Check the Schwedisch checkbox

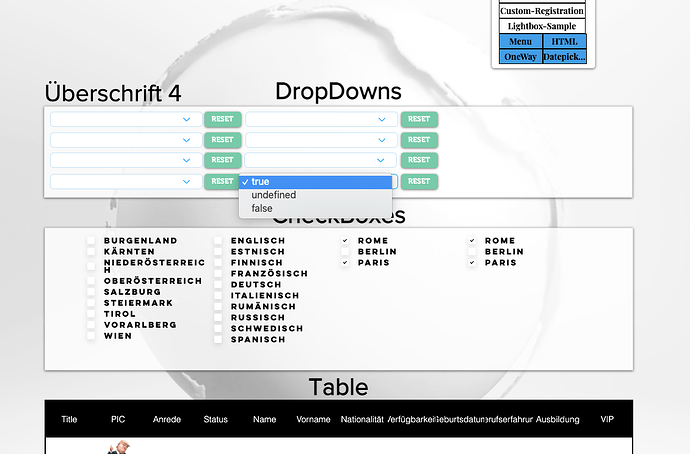pyautogui.click(x=218, y=329)
